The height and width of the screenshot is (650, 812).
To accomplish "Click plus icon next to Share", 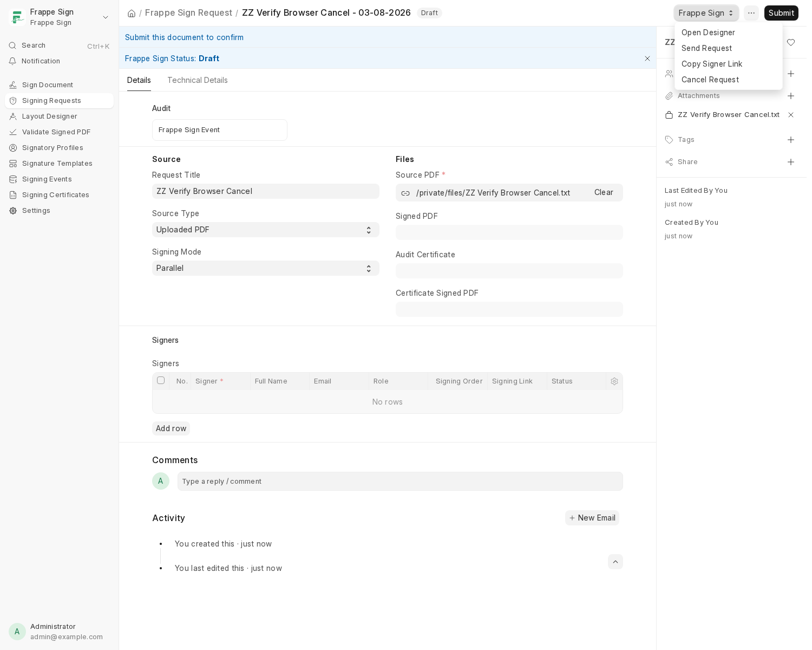I will click(x=791, y=162).
